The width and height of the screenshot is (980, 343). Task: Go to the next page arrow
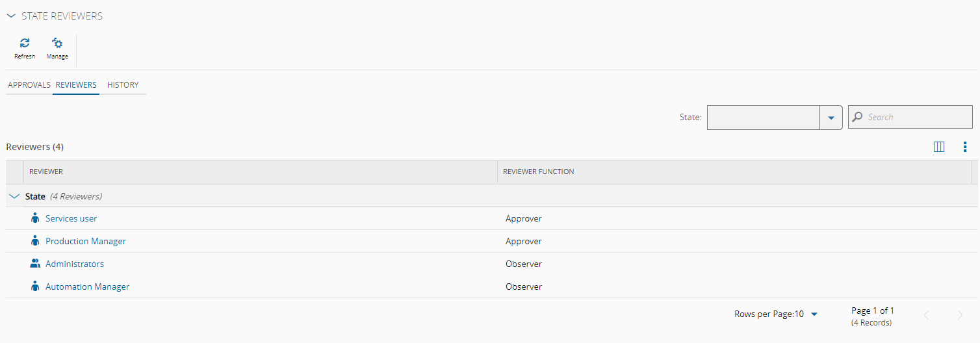[x=960, y=315]
